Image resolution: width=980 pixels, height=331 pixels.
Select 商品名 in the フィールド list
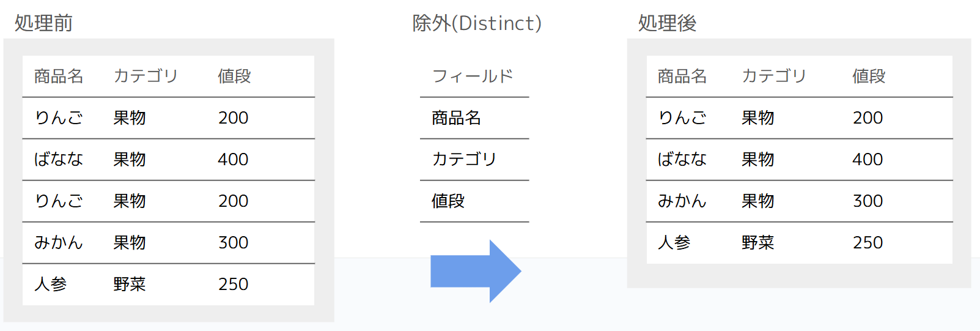coord(457,117)
